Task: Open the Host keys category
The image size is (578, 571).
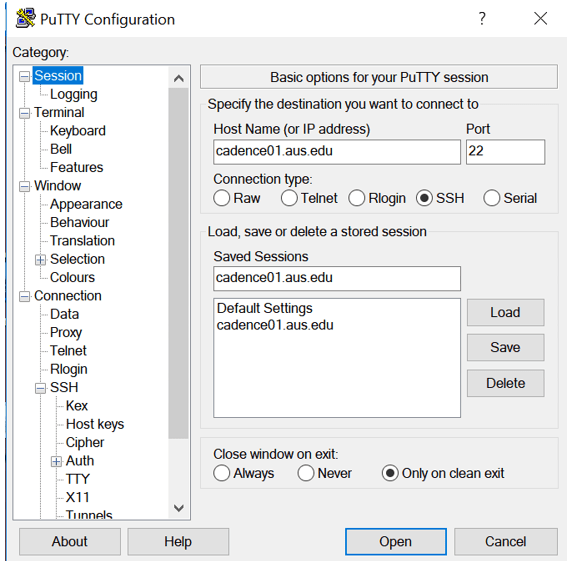Action: pos(95,424)
